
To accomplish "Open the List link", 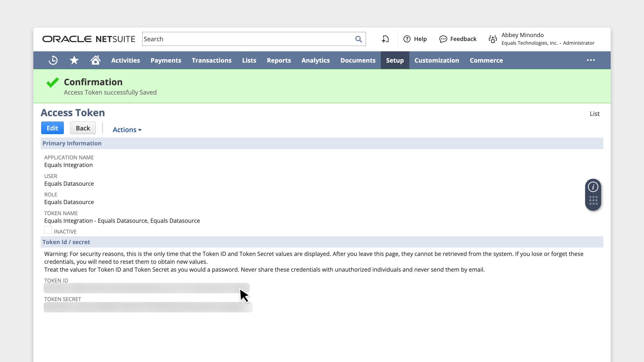I will pos(594,114).
